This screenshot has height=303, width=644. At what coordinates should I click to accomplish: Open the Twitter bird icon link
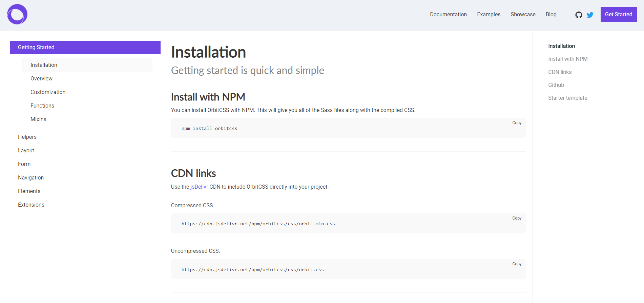tap(590, 15)
